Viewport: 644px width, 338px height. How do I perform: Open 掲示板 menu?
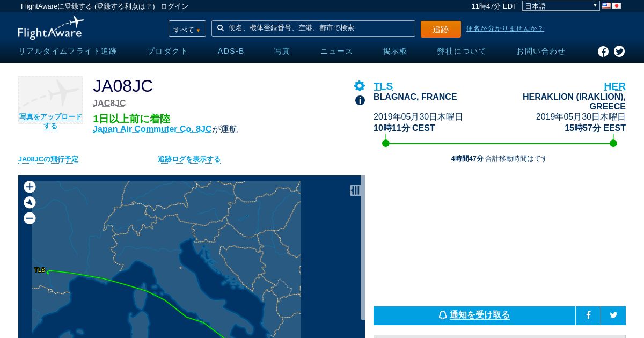click(x=395, y=52)
